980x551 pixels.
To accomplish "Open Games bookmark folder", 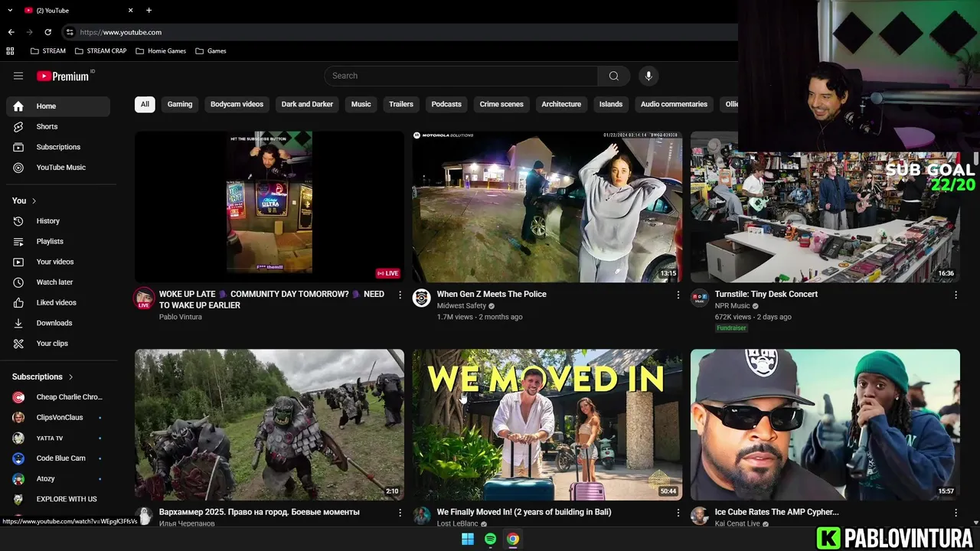I will 211,51.
